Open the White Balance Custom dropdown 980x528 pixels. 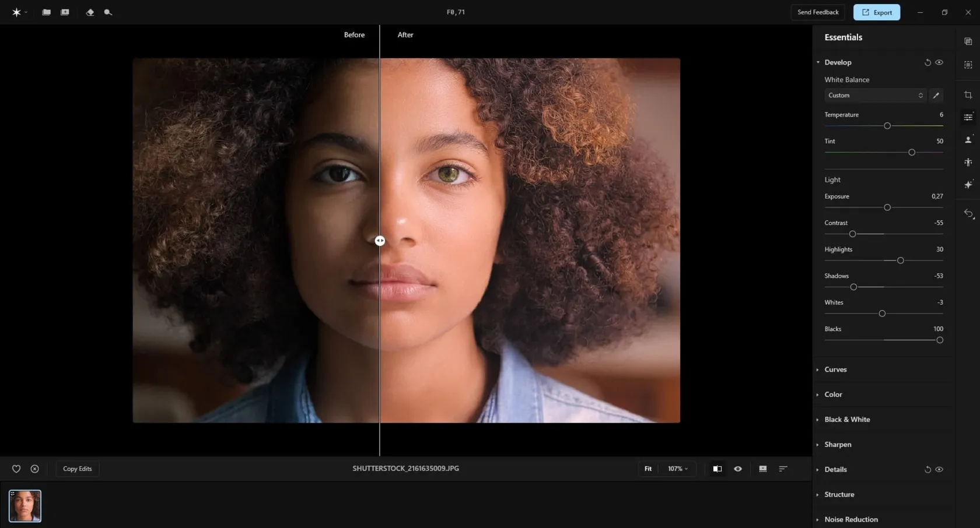875,96
